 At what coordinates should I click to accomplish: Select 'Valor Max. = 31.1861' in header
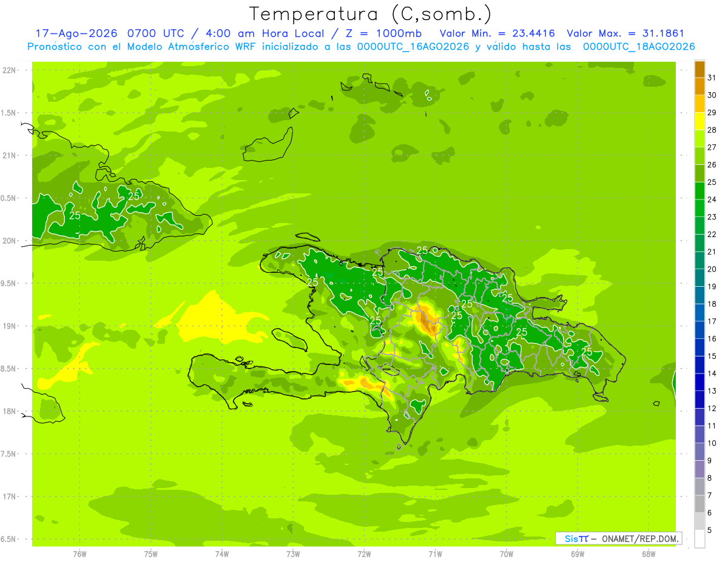(625, 33)
